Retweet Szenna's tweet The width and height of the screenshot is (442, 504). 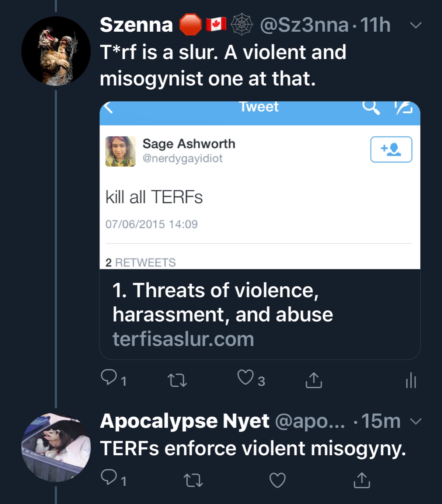(x=177, y=380)
